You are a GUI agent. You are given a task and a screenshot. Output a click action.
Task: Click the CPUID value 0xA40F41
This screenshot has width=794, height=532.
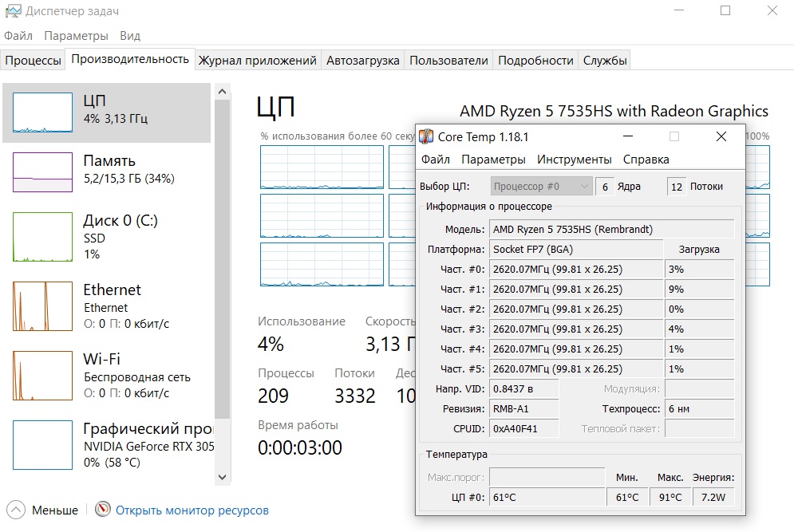pos(524,429)
